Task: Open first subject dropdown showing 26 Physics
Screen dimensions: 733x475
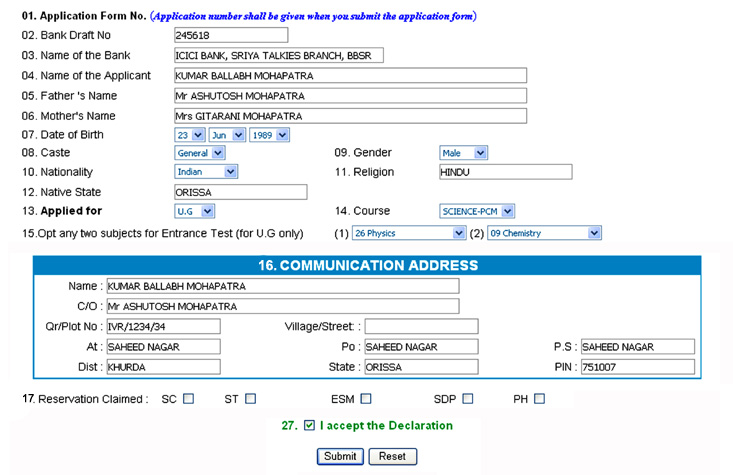Action: (409, 233)
